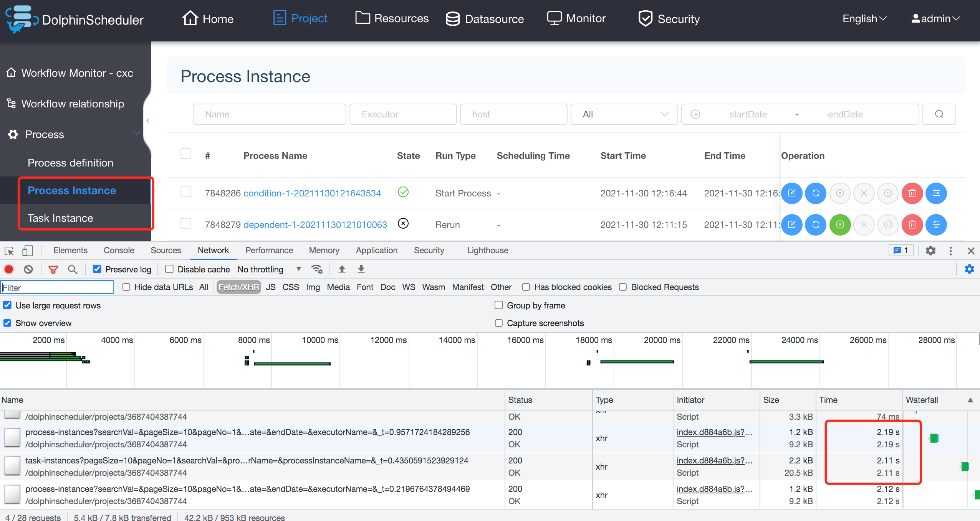Switch to the Elements DevTools tab

(x=70, y=250)
